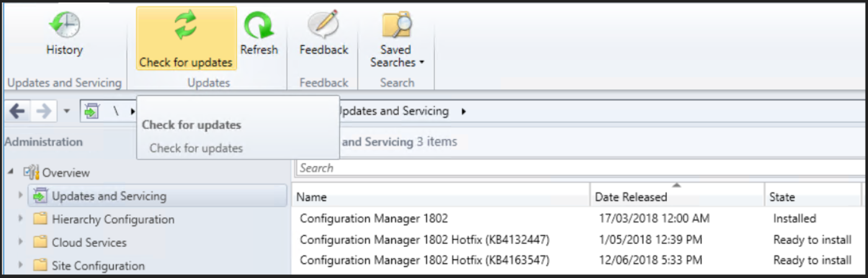The height and width of the screenshot is (278, 868).
Task: Sort list by Name column header
Action: coord(441,196)
